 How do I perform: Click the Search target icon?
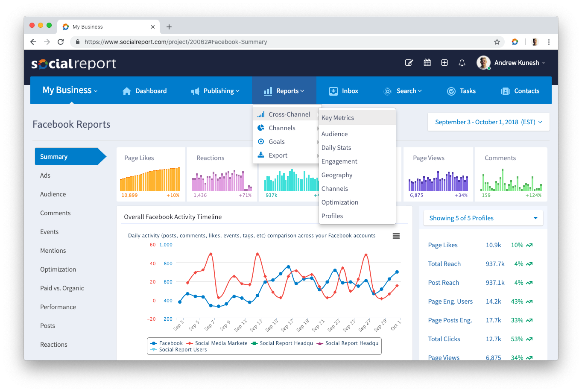click(x=388, y=91)
